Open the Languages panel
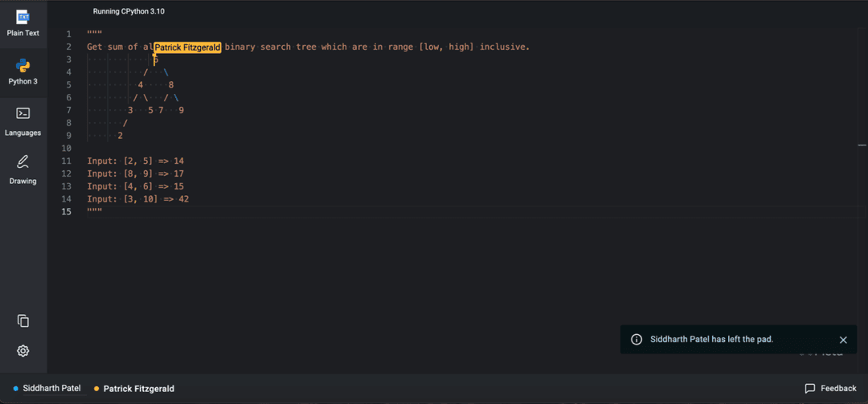 [x=23, y=122]
